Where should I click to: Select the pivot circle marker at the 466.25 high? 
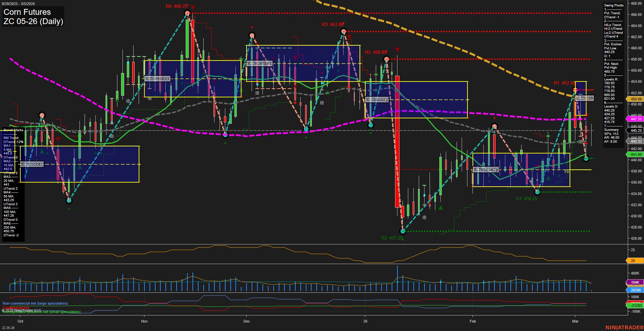[187, 13]
